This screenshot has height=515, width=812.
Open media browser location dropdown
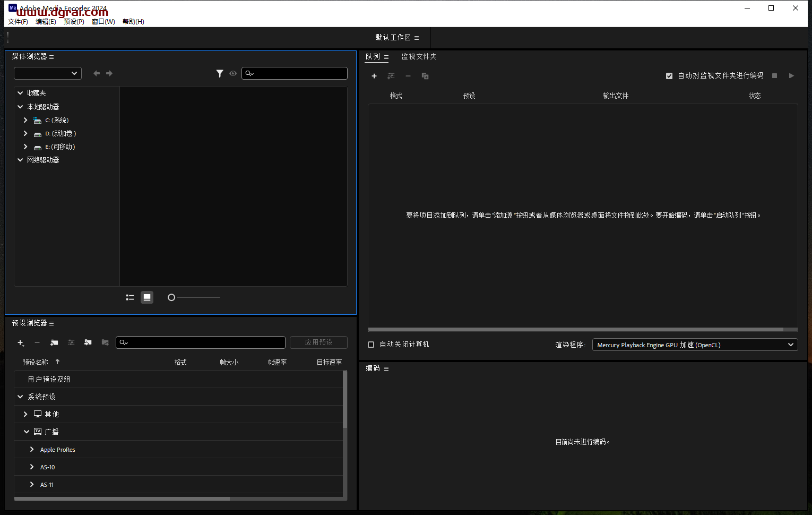[x=48, y=73]
